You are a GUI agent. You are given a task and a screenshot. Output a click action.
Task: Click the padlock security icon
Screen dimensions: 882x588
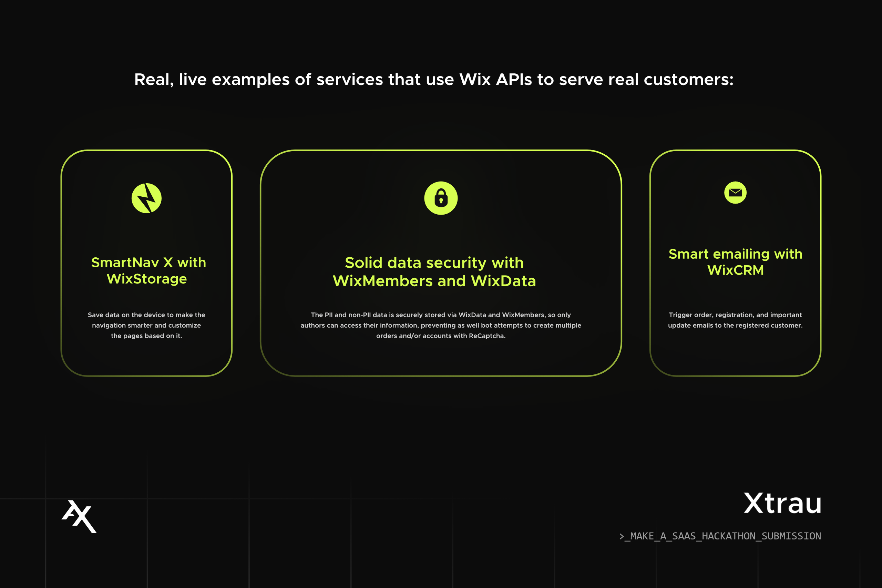click(441, 198)
